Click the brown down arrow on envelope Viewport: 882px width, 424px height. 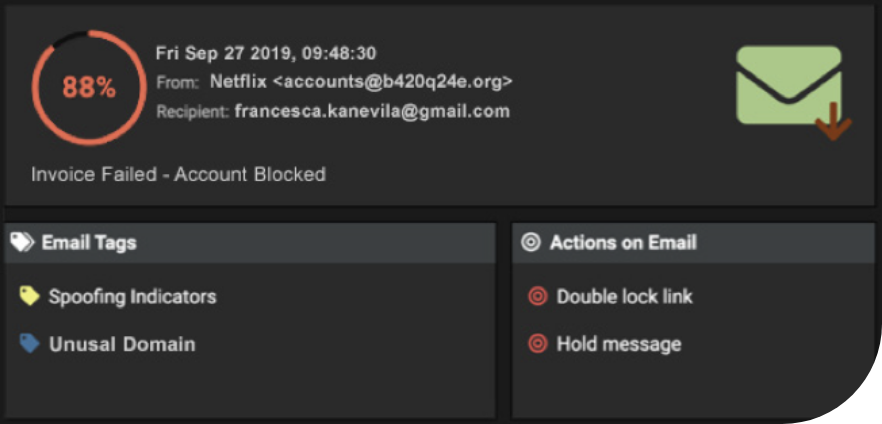pyautogui.click(x=833, y=121)
